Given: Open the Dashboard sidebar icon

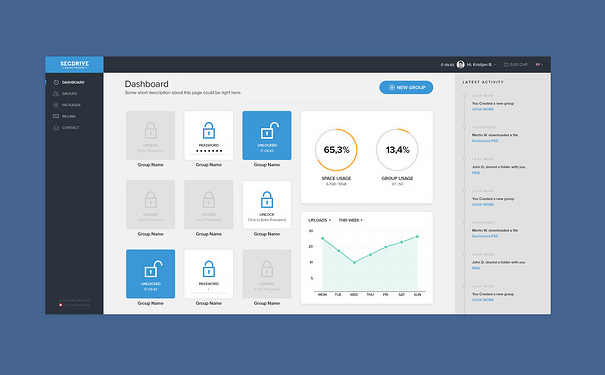Looking at the screenshot, I should 56,83.
